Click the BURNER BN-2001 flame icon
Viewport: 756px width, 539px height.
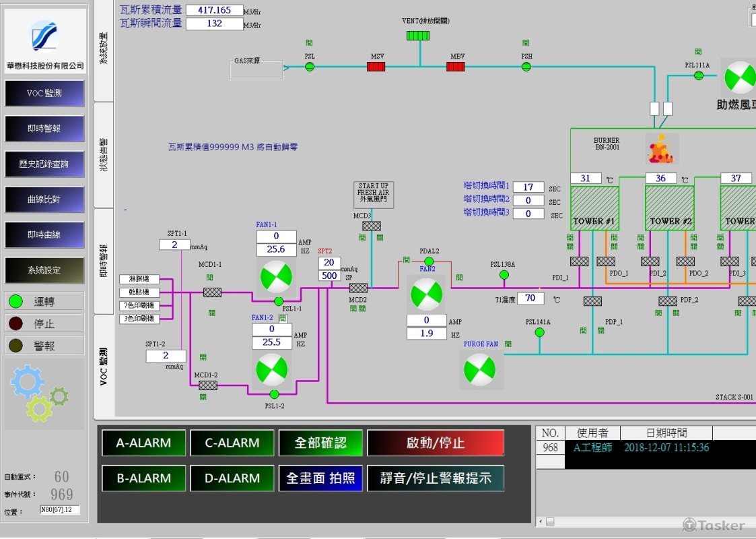point(661,148)
